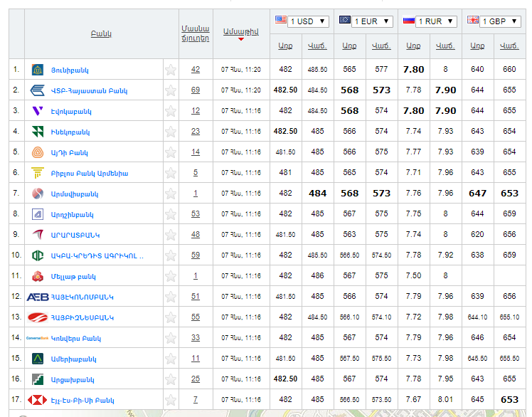
Task: Select Արմսվիսբանկ GBP buy rate 647
Action: point(477,194)
